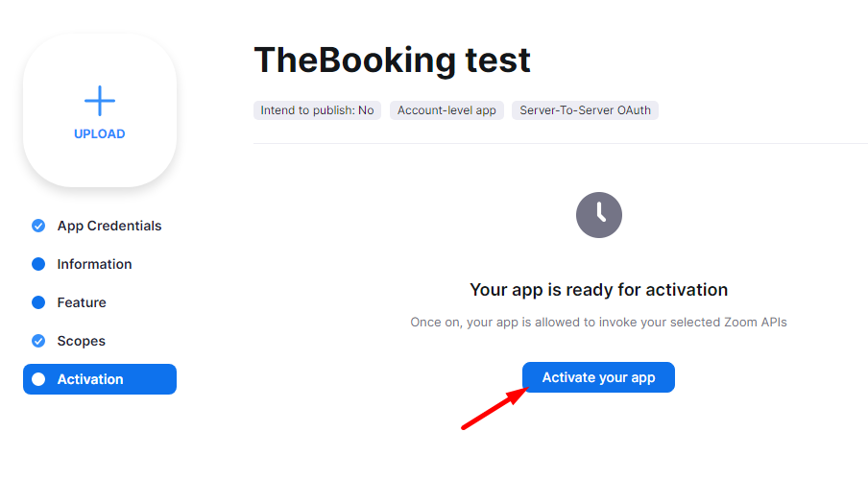The image size is (868, 504).
Task: Click the plus icon in upload box
Action: (x=100, y=101)
